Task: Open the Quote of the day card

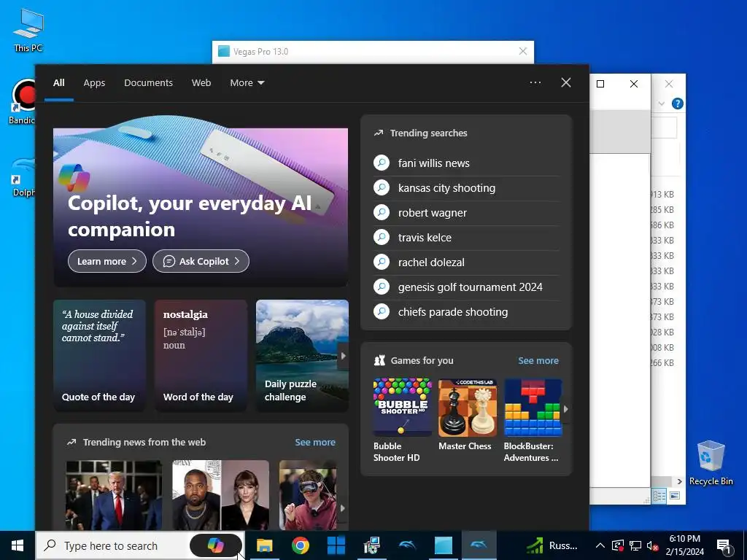Action: pos(99,355)
